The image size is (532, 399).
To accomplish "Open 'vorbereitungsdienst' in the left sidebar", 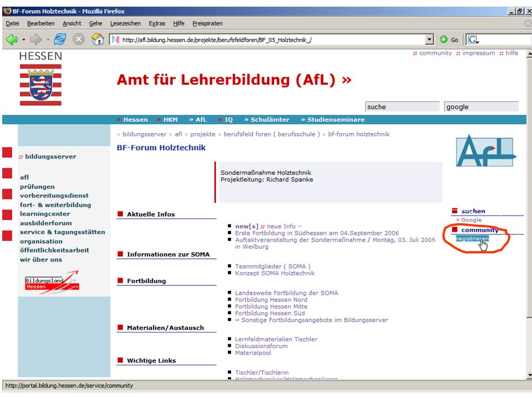I will [x=54, y=196].
